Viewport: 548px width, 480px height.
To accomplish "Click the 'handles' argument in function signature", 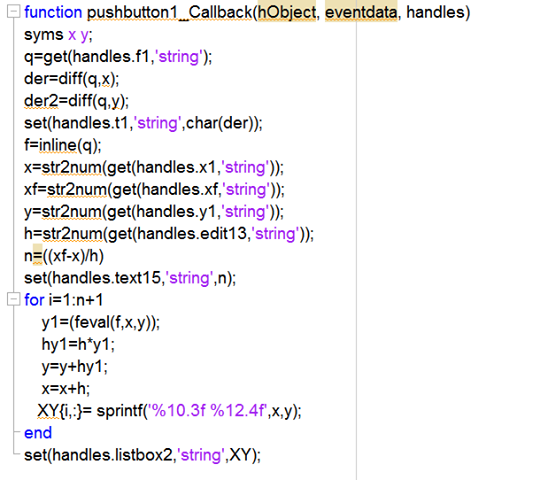I will coord(435,13).
